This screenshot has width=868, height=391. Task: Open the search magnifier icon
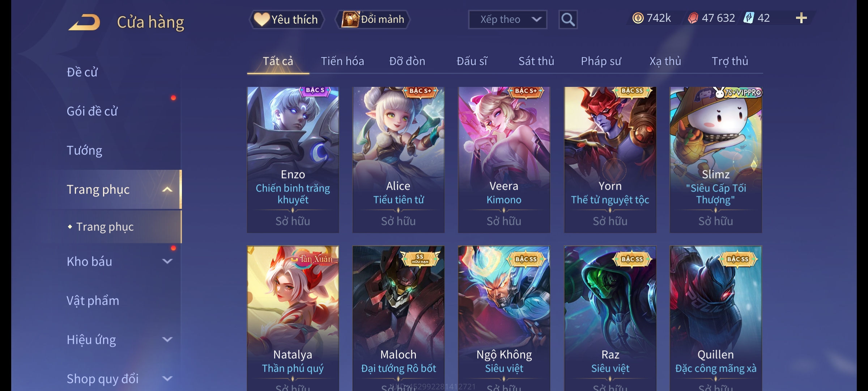click(568, 20)
